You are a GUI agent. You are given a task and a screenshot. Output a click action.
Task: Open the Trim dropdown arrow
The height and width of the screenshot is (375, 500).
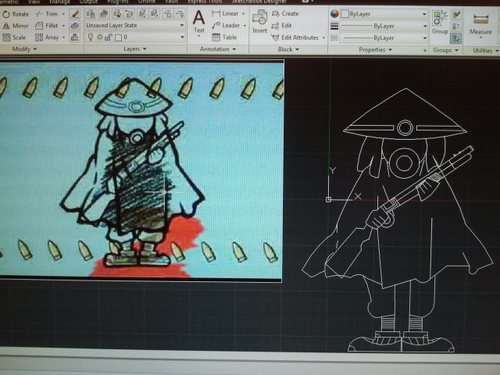tap(63, 14)
